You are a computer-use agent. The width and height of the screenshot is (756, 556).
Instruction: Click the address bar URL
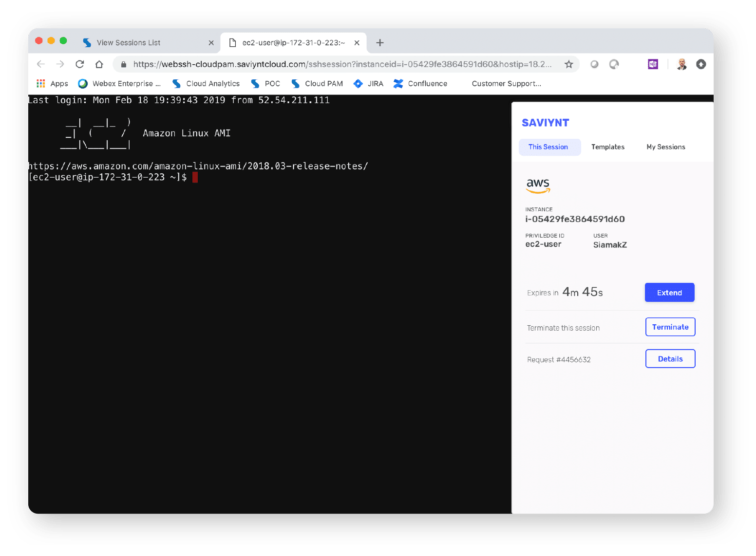click(342, 64)
